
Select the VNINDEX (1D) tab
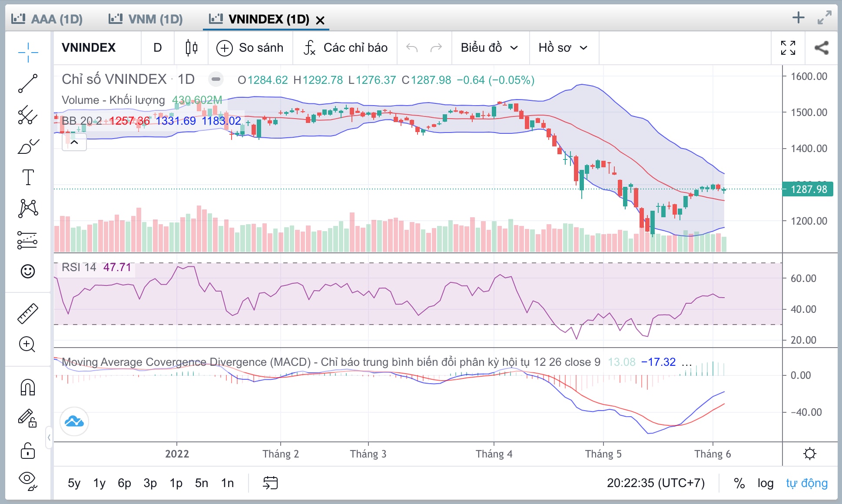(x=259, y=19)
